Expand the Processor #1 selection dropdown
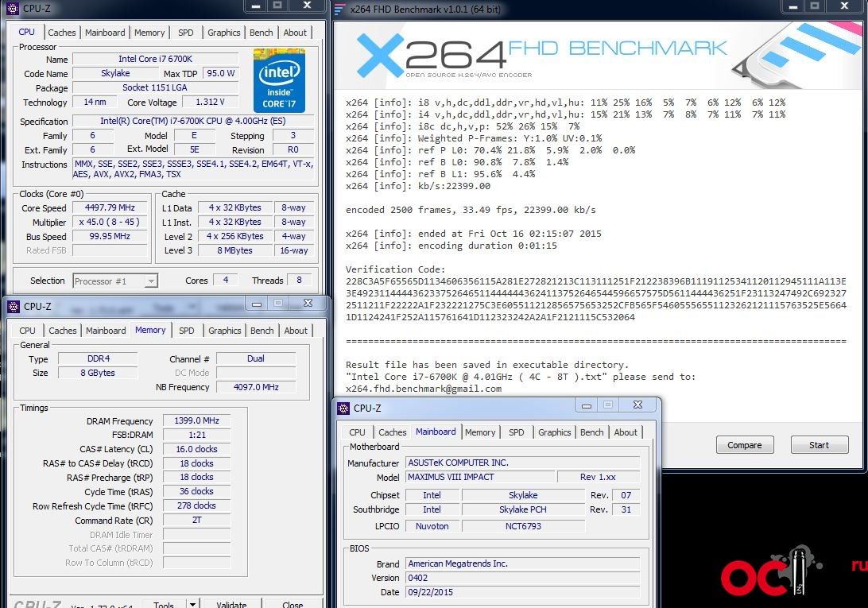Image resolution: width=868 pixels, height=608 pixels. pyautogui.click(x=150, y=281)
